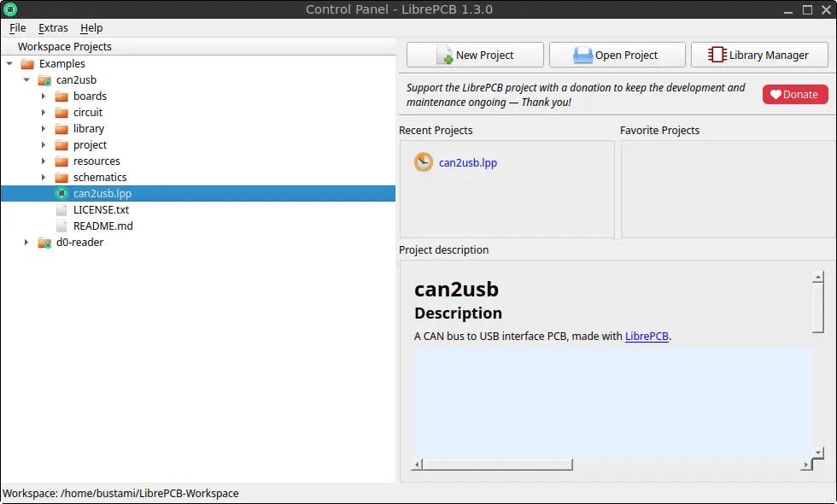Image resolution: width=837 pixels, height=504 pixels.
Task: Click the can2usb project folder icon
Action: click(44, 80)
